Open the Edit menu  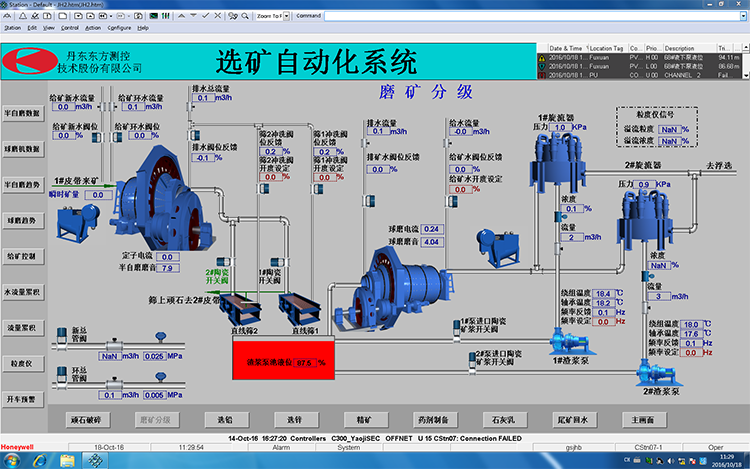click(x=32, y=28)
